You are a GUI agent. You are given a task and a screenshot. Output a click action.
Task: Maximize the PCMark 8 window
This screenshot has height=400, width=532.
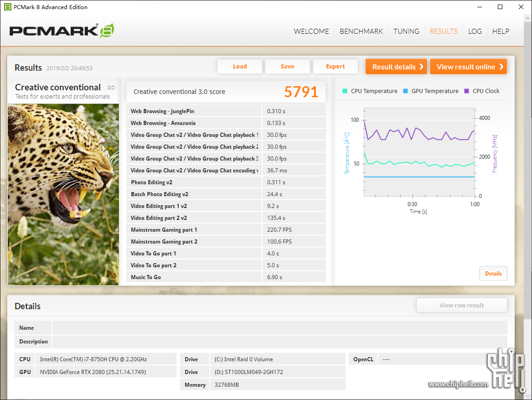tap(500, 7)
